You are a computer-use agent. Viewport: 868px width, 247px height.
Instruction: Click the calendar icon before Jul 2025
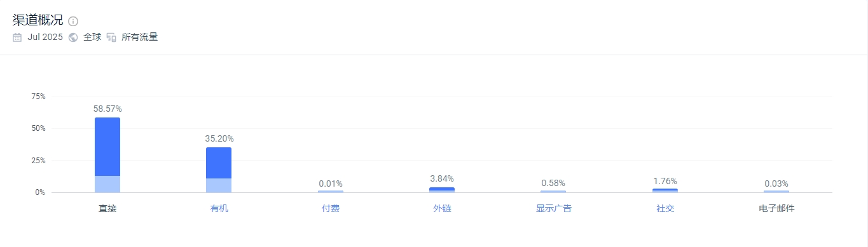tap(17, 37)
